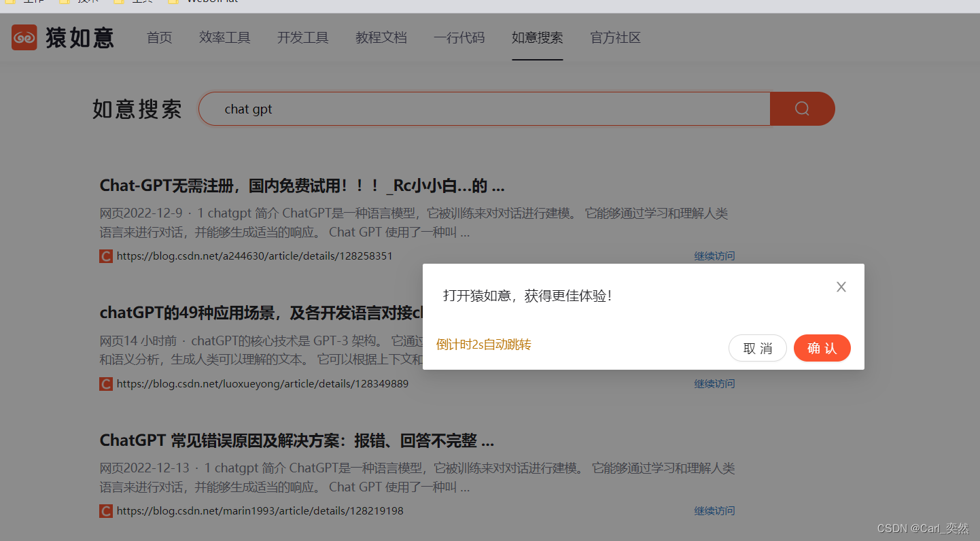Click the 倒计时2s自动跳转 countdown text

483,345
